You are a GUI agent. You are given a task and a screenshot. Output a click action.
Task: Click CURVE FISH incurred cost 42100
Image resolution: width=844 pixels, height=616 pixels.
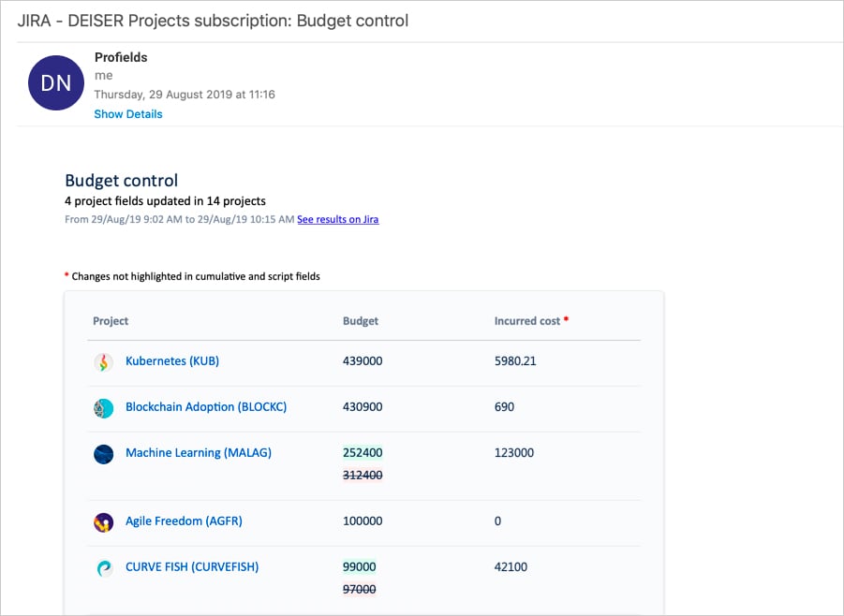(511, 566)
